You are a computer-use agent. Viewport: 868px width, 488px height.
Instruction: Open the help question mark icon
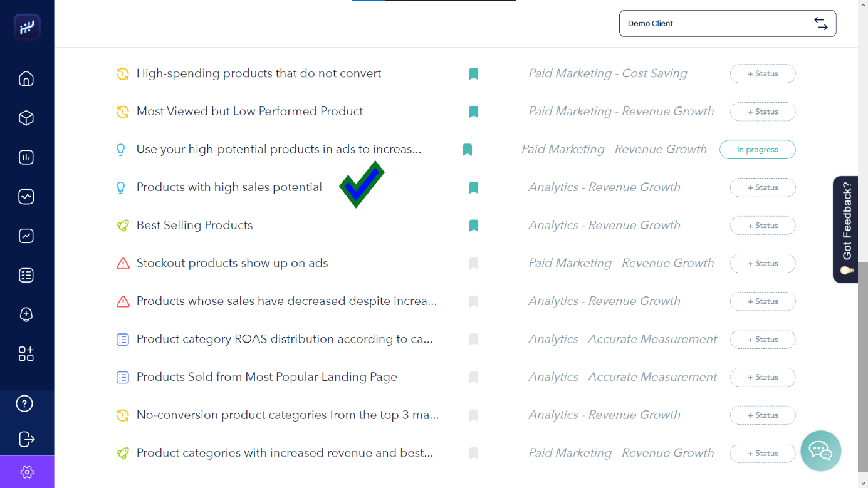(24, 403)
